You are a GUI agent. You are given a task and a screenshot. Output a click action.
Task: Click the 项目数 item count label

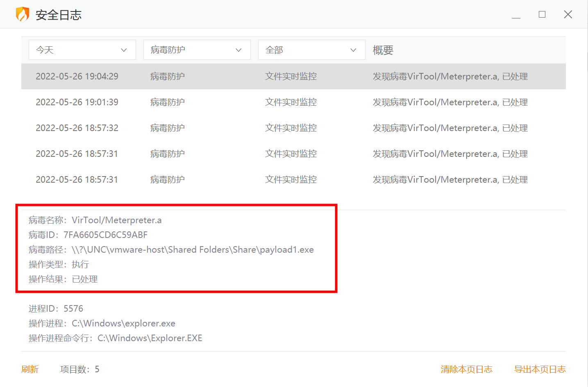point(79,369)
